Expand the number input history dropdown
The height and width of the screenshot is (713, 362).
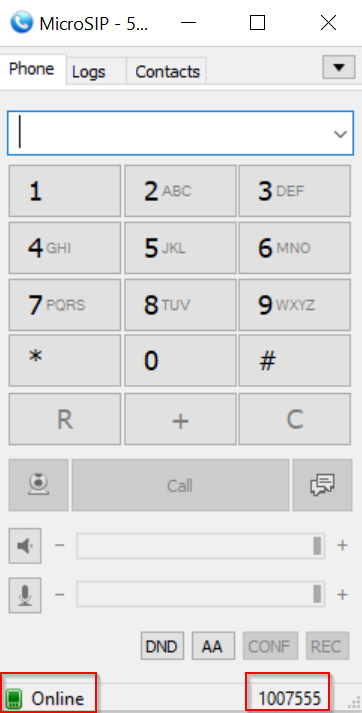tap(340, 134)
